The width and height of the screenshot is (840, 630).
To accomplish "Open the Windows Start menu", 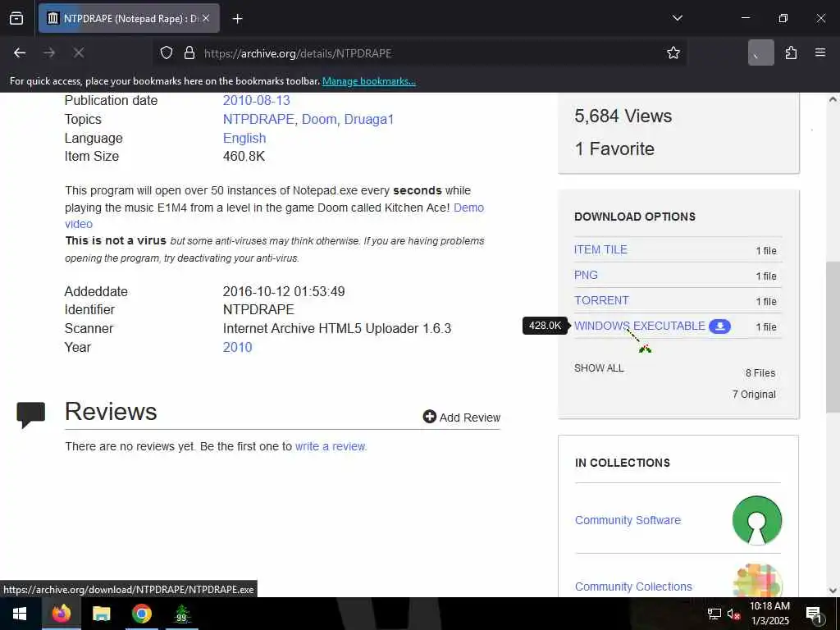I will pos(20,614).
